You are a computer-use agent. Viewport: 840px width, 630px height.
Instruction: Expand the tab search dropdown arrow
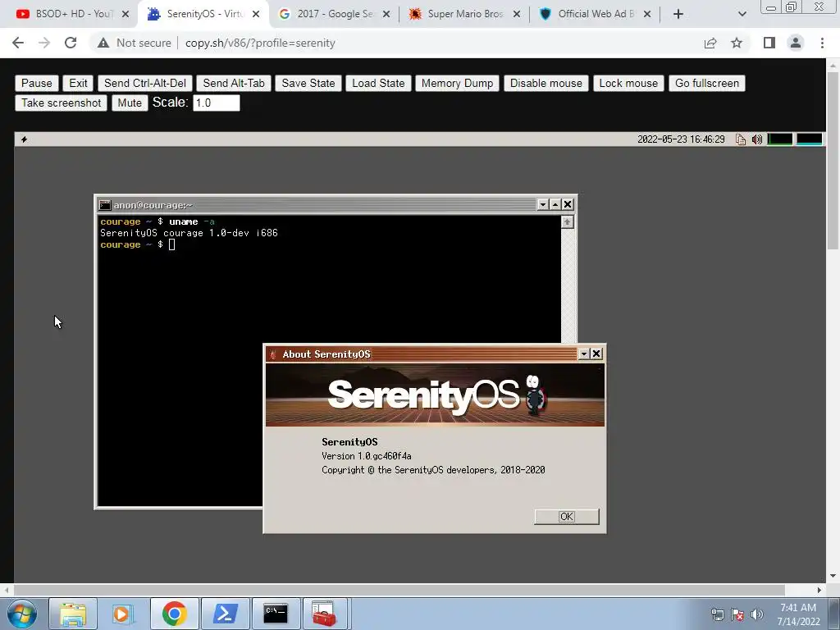[742, 14]
